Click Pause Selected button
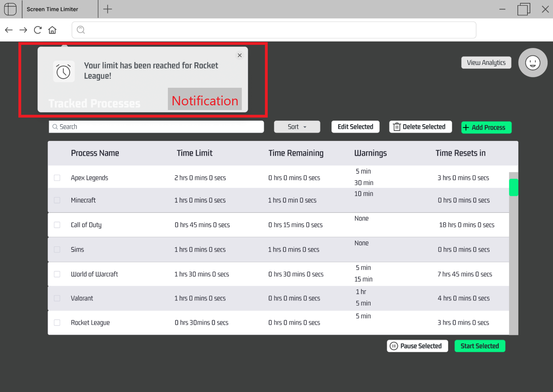The width and height of the screenshot is (553, 392). pos(417,346)
